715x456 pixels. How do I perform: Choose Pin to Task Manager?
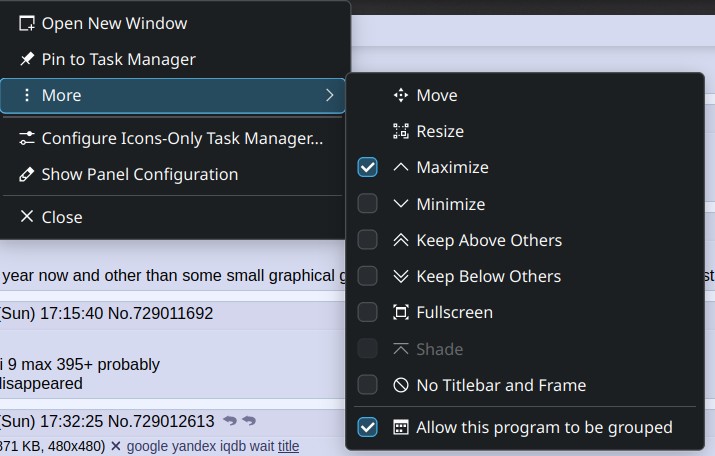click(172, 59)
